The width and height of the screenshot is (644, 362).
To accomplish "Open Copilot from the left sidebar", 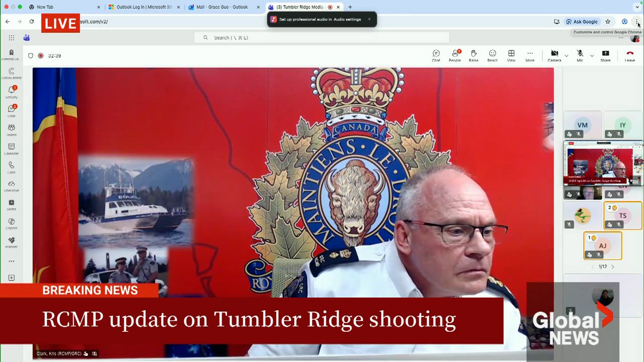I will (x=11, y=221).
